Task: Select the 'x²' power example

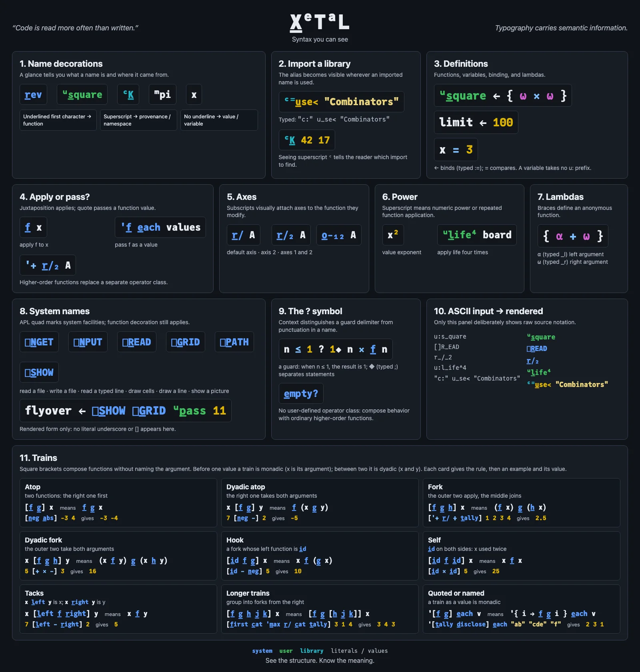Action: tap(393, 235)
